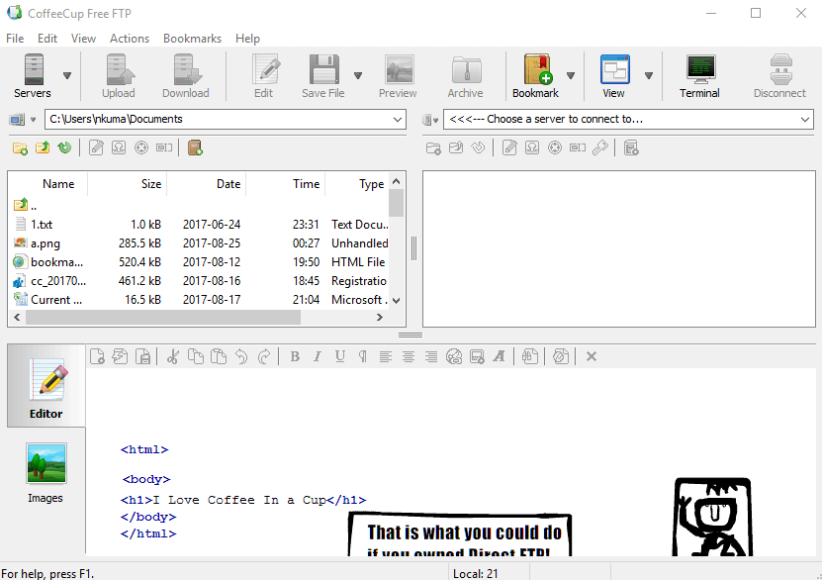Viewport: 822px width, 580px height.
Task: Click the Copy icon in editor toolbar
Action: [x=196, y=357]
